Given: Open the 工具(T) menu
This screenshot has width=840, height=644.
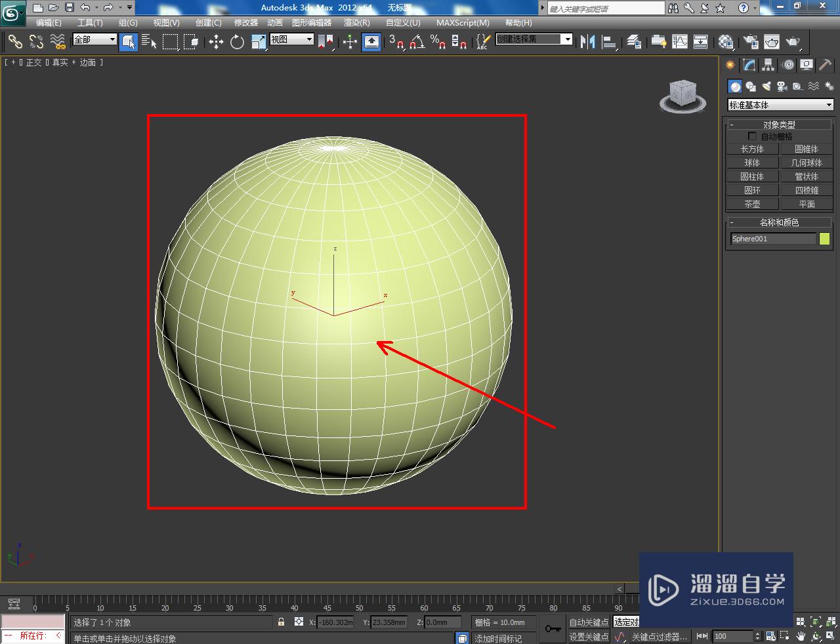Looking at the screenshot, I should click(90, 23).
